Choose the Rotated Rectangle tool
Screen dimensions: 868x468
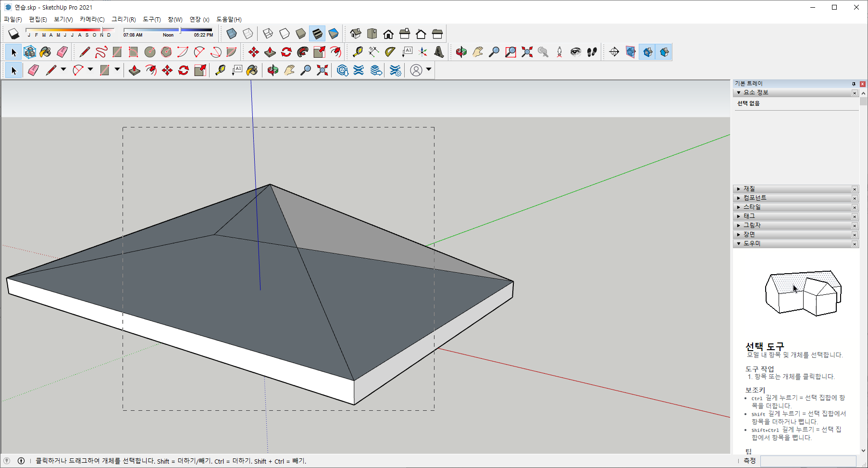(x=134, y=52)
